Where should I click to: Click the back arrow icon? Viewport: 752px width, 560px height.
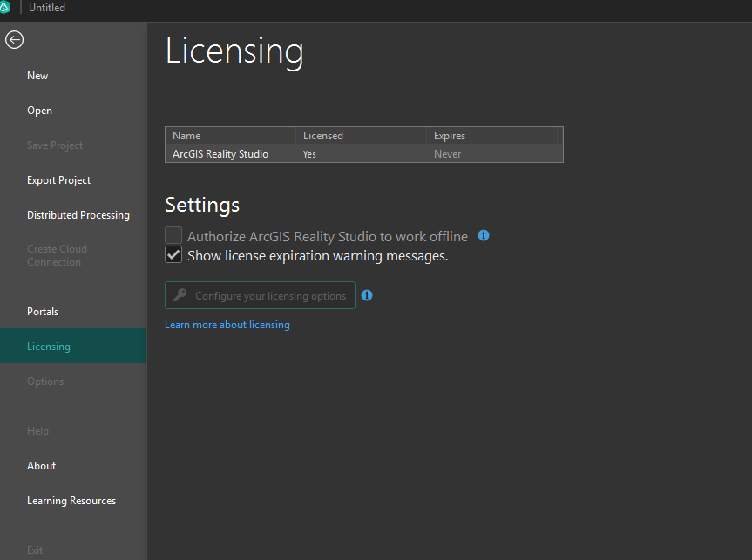point(14,39)
